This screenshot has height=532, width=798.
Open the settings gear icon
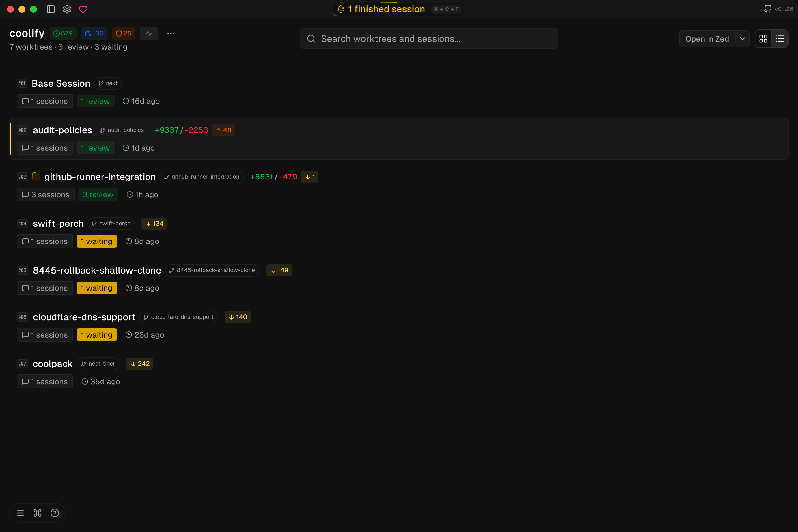67,9
